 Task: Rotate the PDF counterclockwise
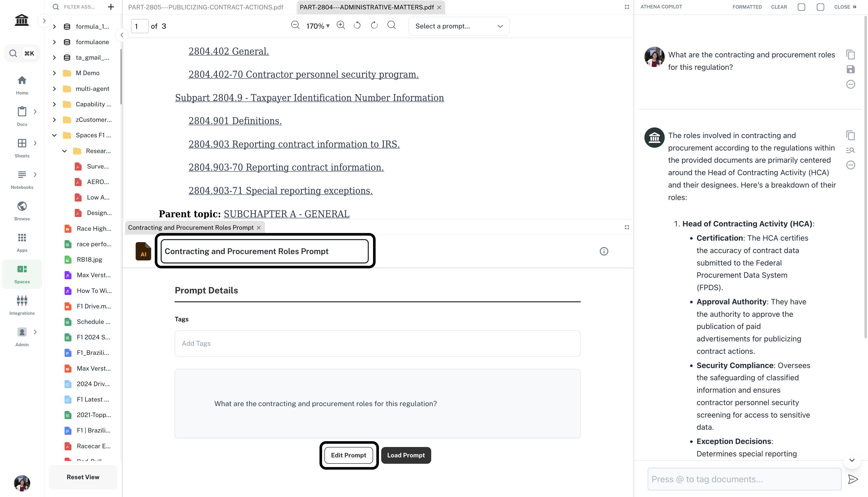point(357,26)
